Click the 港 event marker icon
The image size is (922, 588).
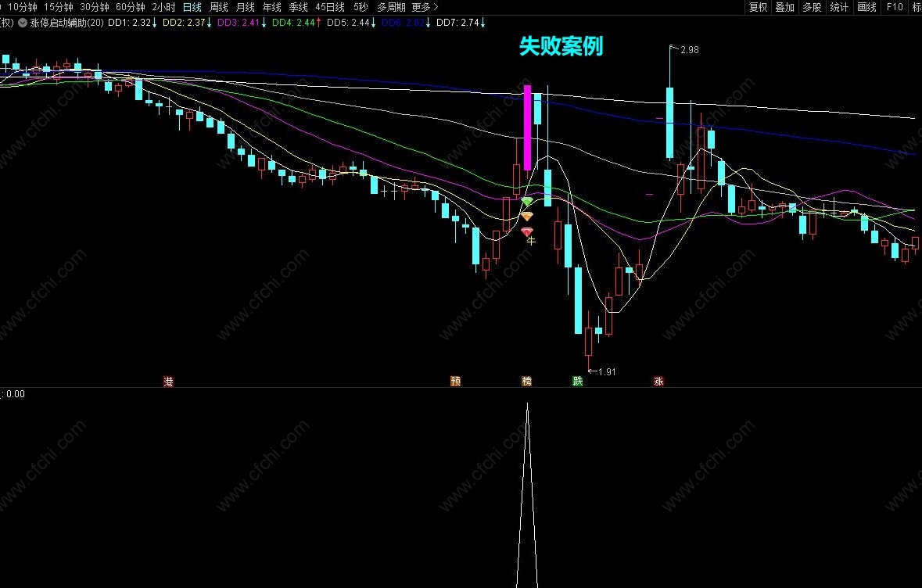coord(168,382)
